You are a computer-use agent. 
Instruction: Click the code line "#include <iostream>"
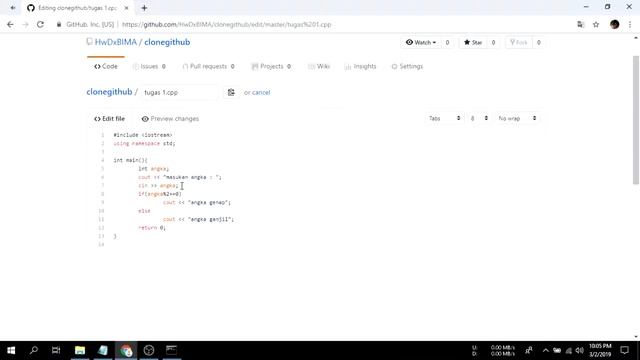(143, 135)
